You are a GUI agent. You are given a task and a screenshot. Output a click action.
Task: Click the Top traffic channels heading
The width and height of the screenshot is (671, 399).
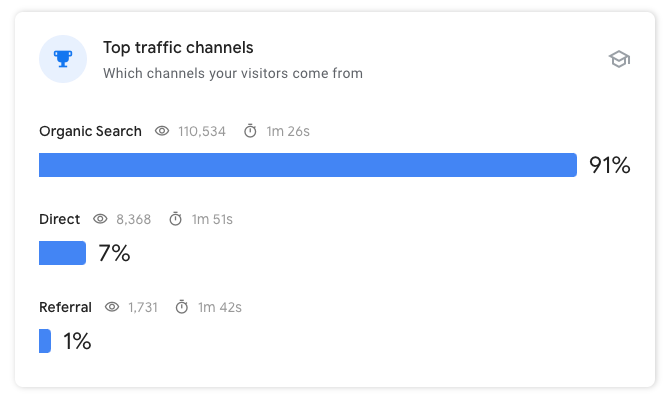[178, 48]
